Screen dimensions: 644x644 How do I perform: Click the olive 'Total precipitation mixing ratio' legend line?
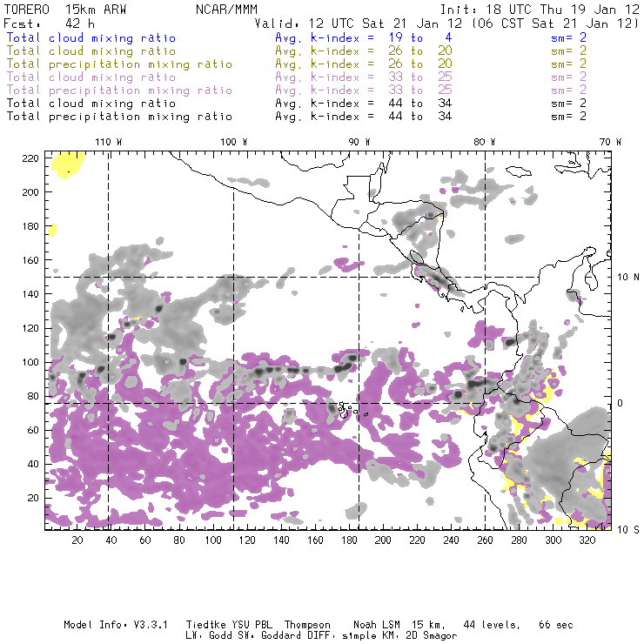tap(119, 64)
